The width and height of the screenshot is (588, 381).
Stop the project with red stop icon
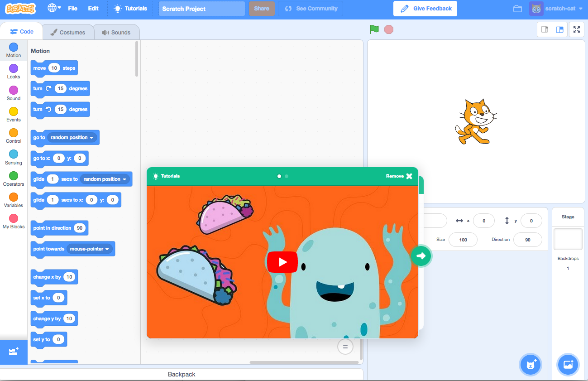389,29
